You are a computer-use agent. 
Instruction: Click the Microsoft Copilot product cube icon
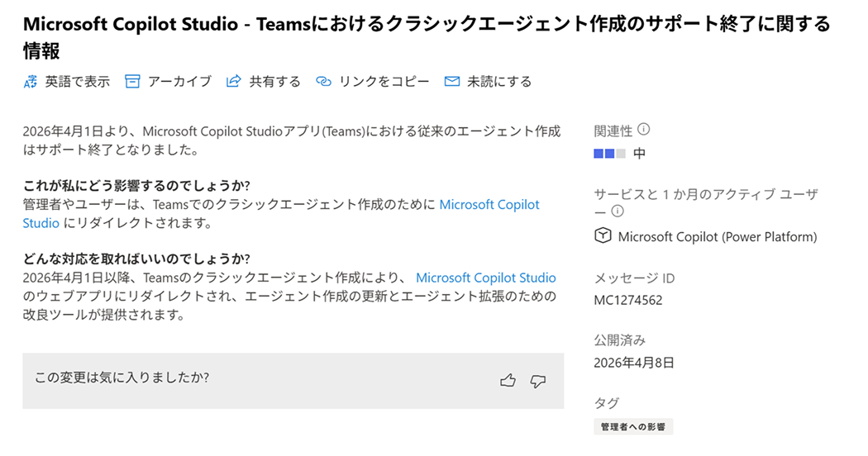tap(603, 236)
